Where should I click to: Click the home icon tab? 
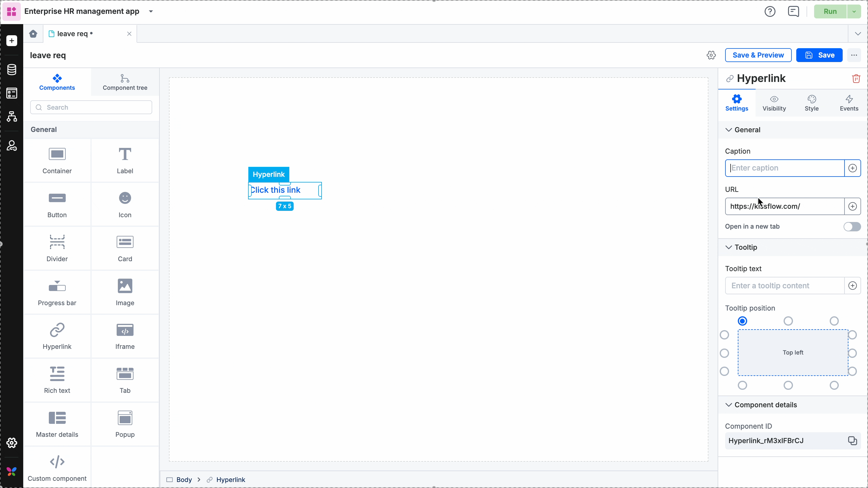[x=33, y=34]
